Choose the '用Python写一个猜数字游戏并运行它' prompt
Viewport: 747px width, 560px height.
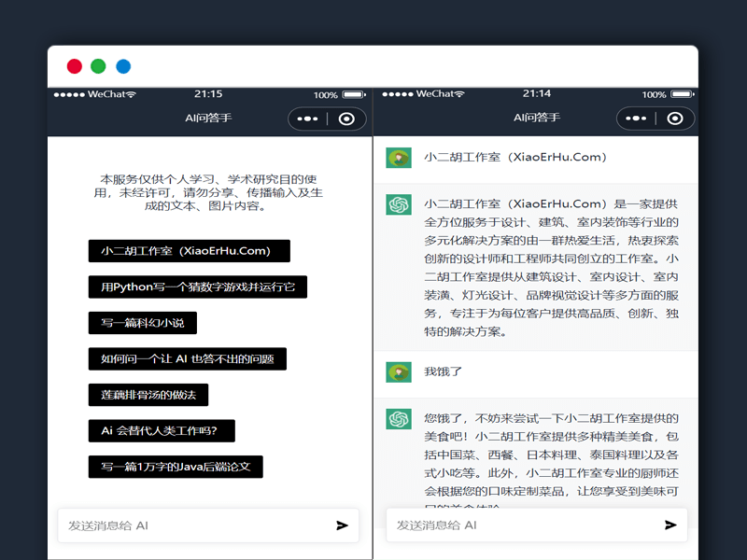199,287
